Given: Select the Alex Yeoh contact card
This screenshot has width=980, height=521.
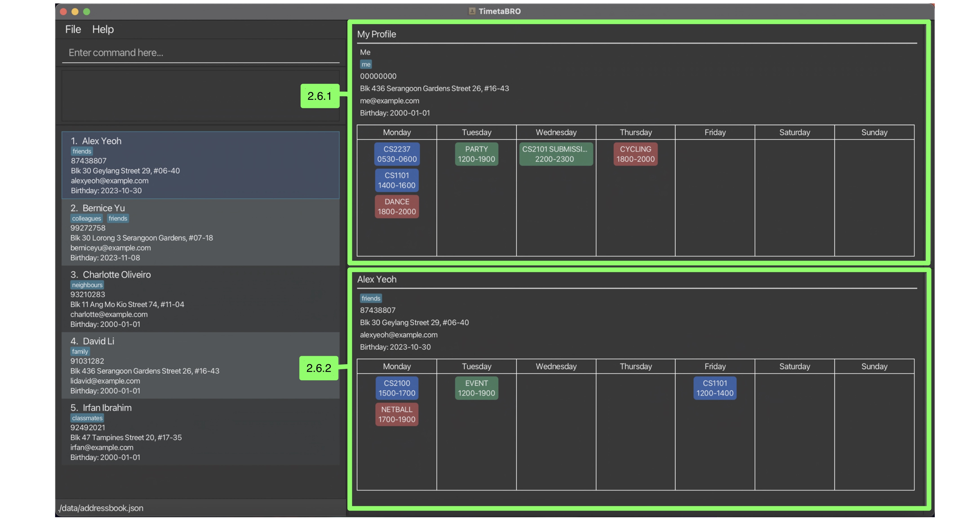Looking at the screenshot, I should (200, 165).
